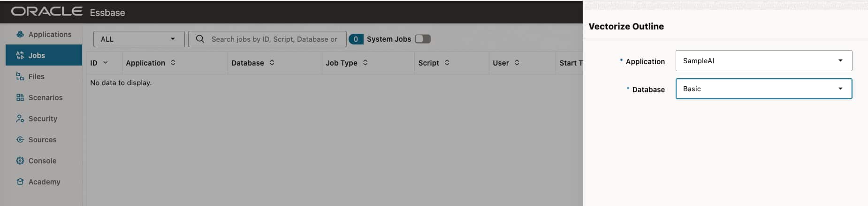Click the Sources sidebar icon
The image size is (868, 206).
20,140
